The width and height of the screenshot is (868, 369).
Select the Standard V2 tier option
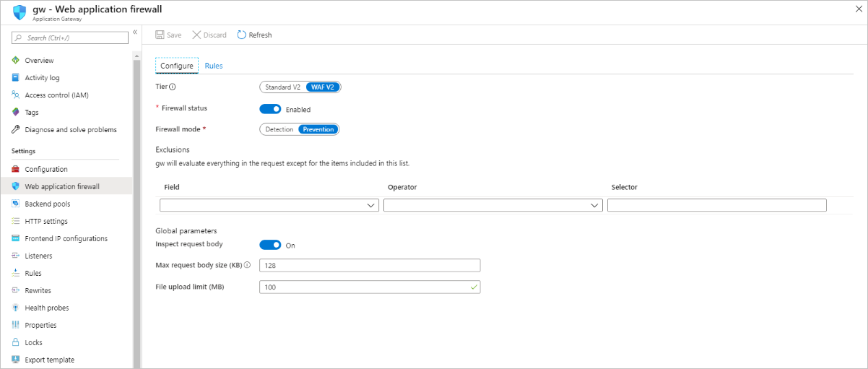point(282,87)
